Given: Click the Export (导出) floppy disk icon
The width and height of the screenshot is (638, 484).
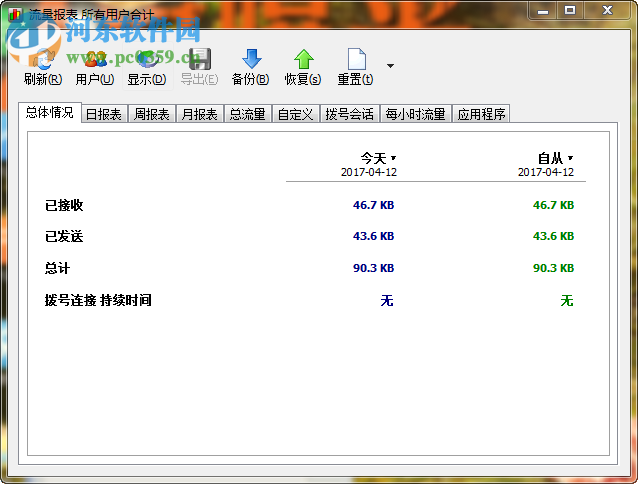Looking at the screenshot, I should click(199, 59).
